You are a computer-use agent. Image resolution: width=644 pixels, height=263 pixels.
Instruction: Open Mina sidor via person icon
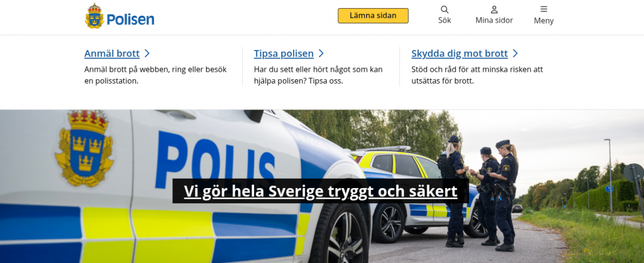pos(494,9)
